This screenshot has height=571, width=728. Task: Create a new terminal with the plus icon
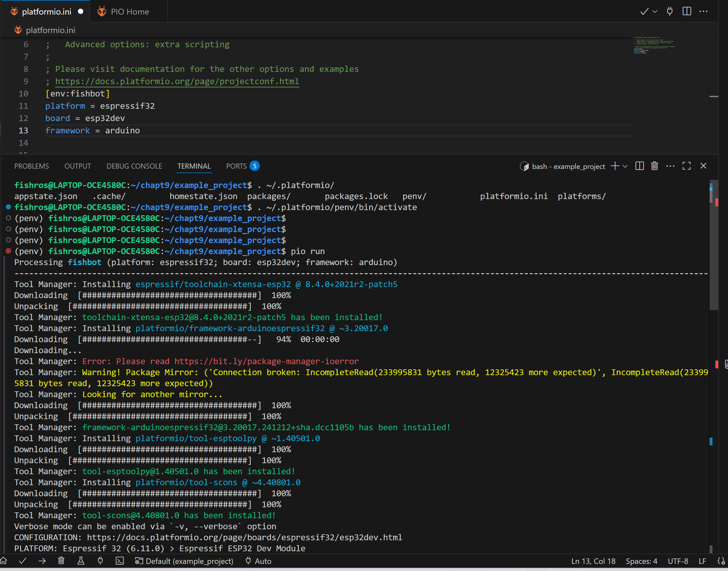(x=615, y=166)
